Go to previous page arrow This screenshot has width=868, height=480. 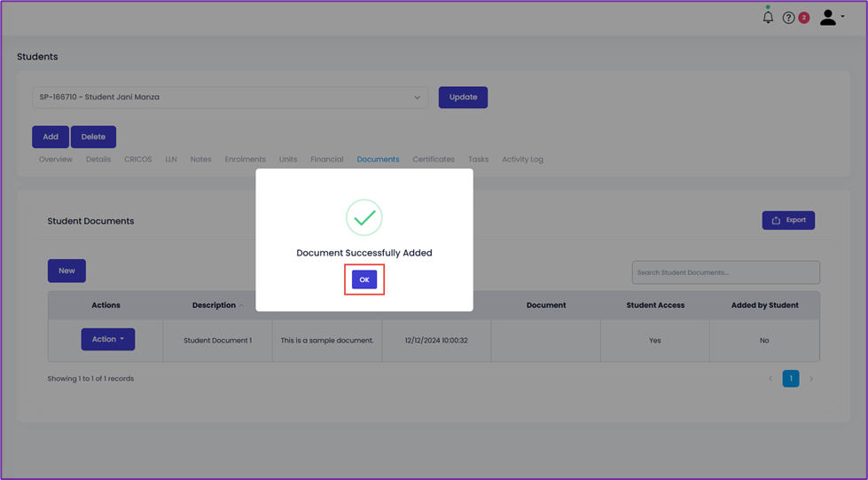point(770,379)
